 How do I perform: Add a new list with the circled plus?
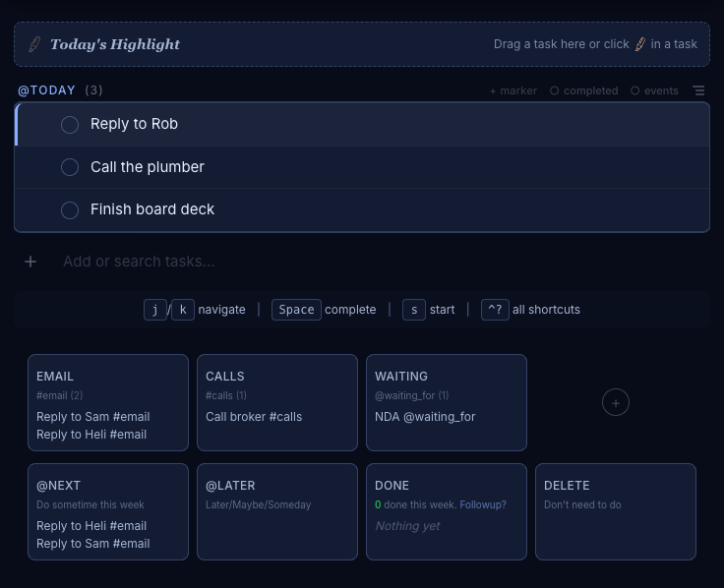616,403
